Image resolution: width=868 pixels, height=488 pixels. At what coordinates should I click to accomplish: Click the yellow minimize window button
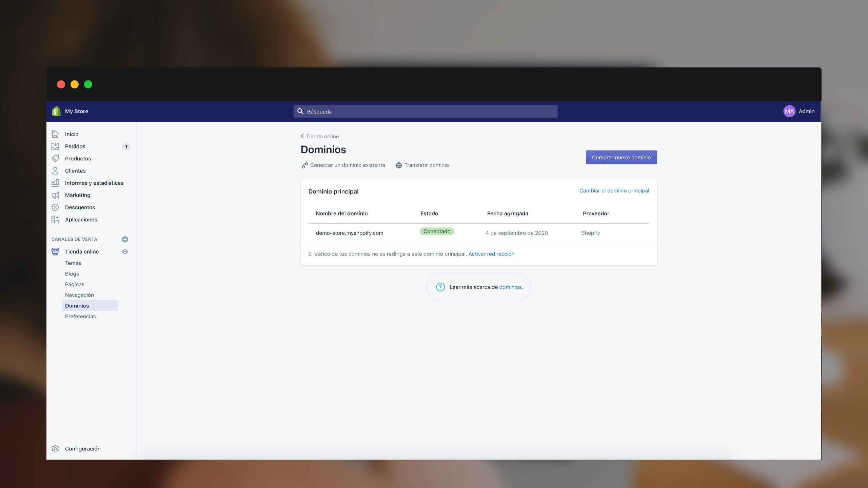[75, 84]
